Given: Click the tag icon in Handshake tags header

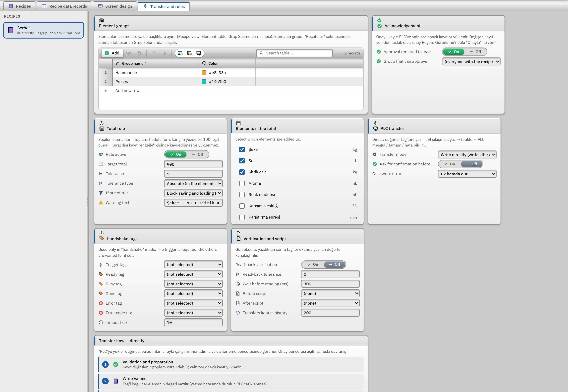Looking at the screenshot, I should tap(102, 239).
